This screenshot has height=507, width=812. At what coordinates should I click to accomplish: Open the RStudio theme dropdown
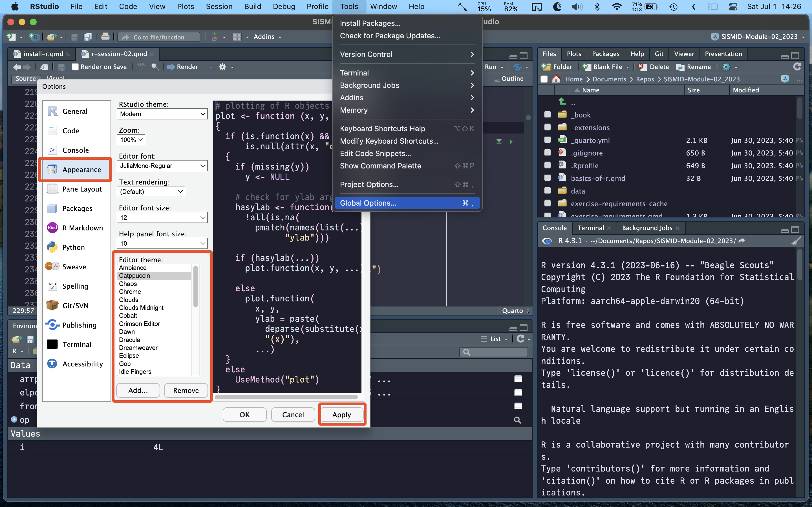[x=162, y=114]
